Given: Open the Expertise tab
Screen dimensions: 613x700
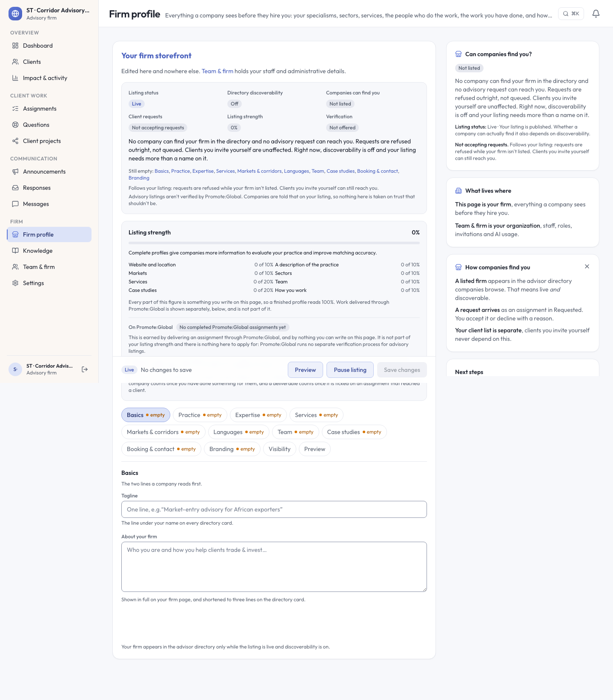Looking at the screenshot, I should click(x=258, y=415).
